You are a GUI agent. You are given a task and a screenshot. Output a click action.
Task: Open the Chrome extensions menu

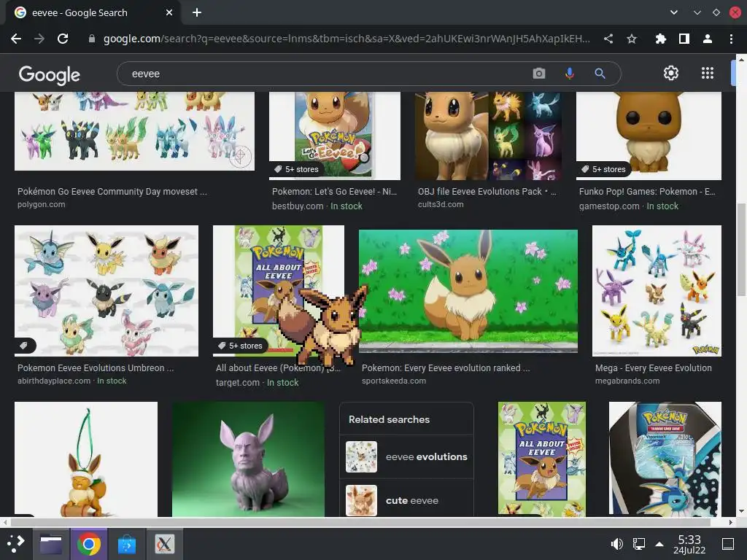[661, 39]
